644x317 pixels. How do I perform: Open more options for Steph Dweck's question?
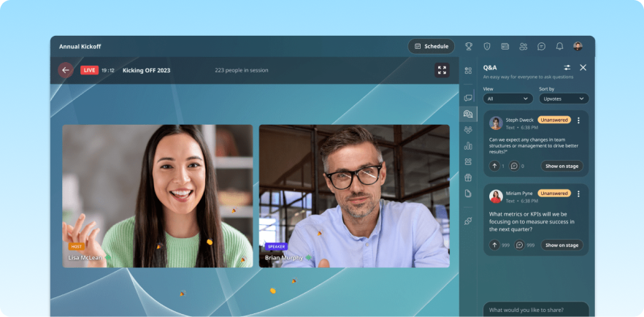578,121
